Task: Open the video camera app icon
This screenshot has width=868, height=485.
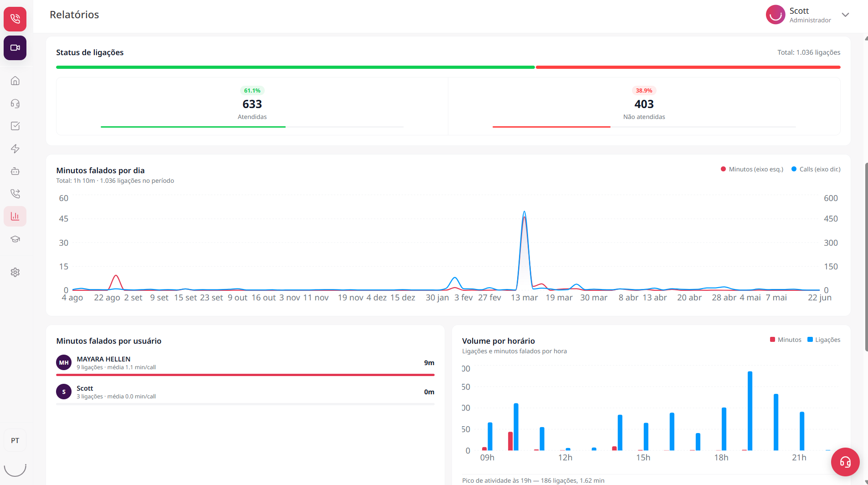Action: pos(15,48)
